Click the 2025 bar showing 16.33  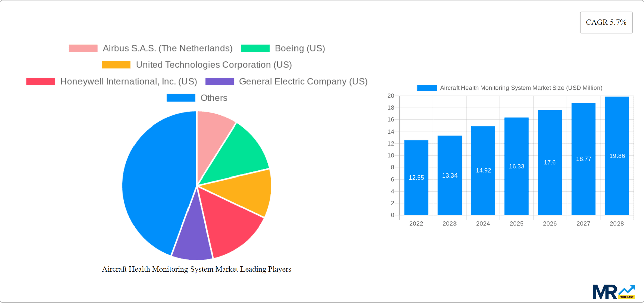[x=516, y=166]
